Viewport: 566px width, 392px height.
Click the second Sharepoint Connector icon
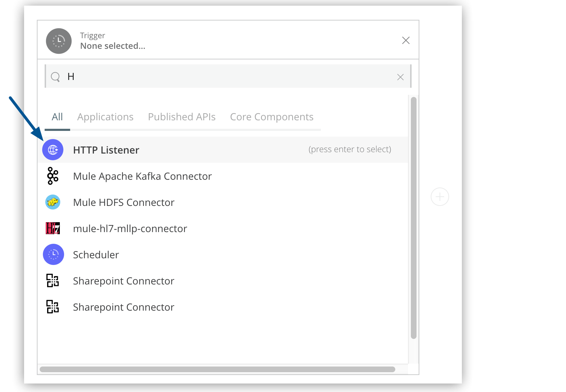coord(53,307)
